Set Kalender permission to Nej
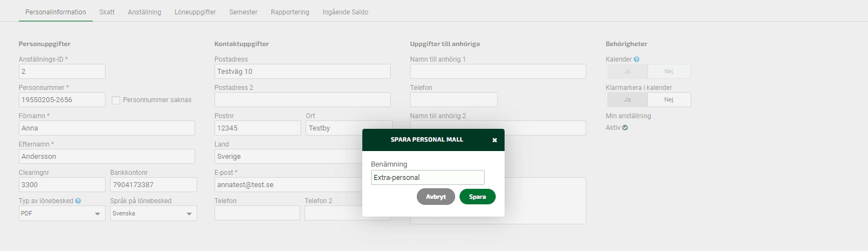The width and height of the screenshot is (868, 251). coord(669,71)
